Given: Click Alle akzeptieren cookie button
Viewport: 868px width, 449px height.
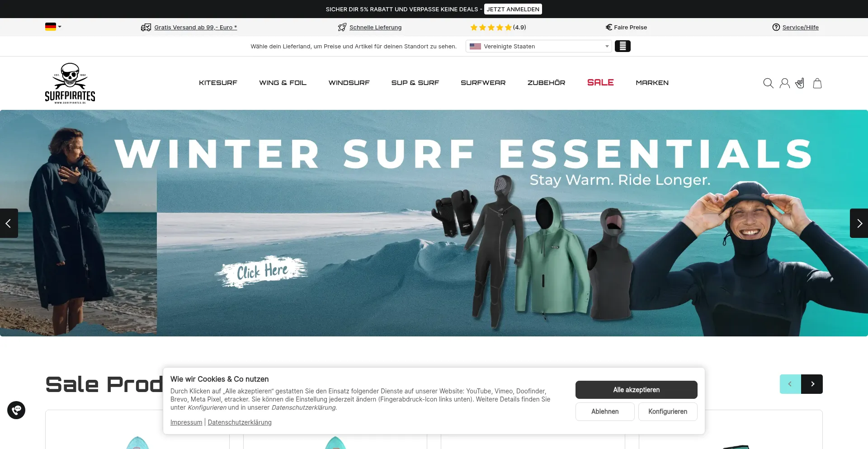Looking at the screenshot, I should tap(637, 390).
